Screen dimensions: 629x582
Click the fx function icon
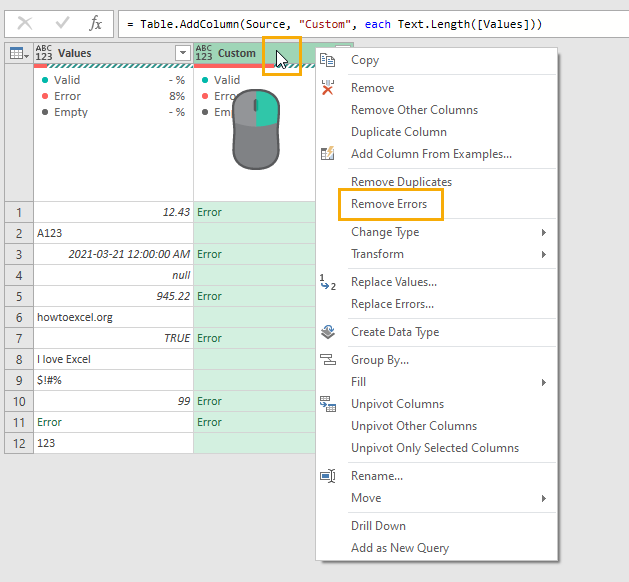(95, 23)
